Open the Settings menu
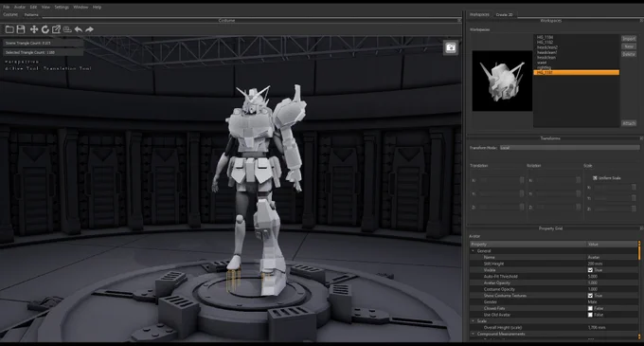Viewport: 644px width, 346px height. [62, 7]
